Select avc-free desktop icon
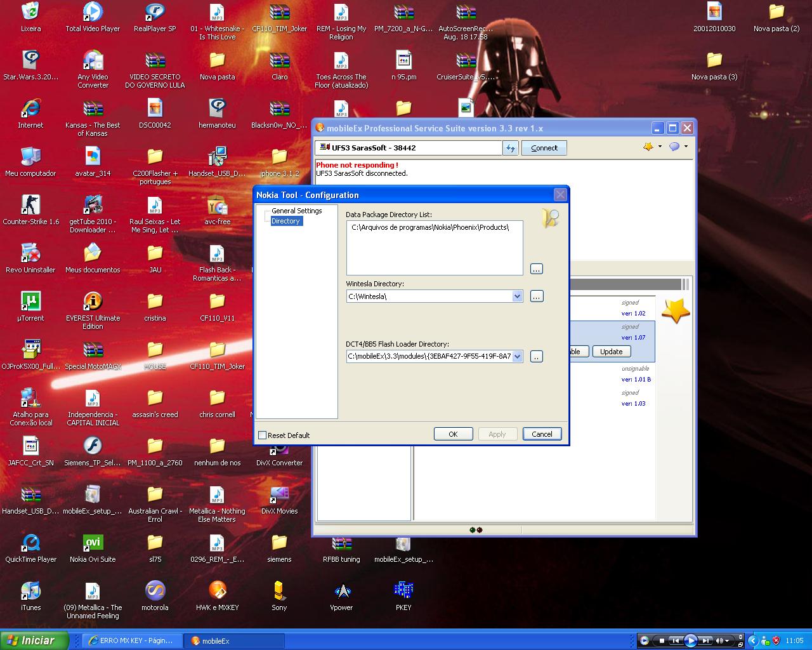812x650 pixels. pos(217,211)
